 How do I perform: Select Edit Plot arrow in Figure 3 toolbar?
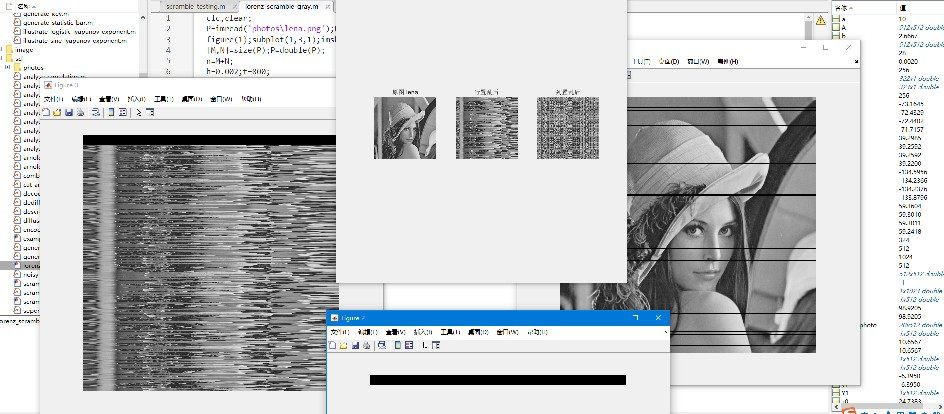click(x=138, y=112)
